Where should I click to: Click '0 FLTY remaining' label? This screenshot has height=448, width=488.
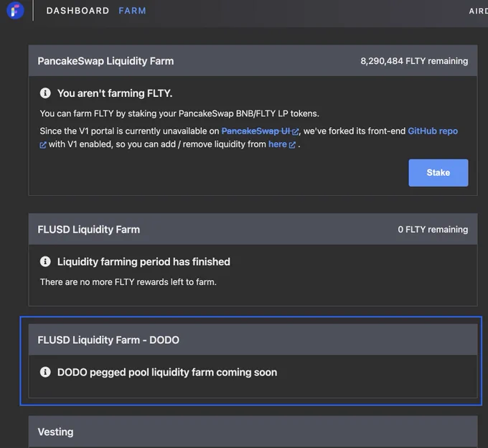pyautogui.click(x=433, y=230)
